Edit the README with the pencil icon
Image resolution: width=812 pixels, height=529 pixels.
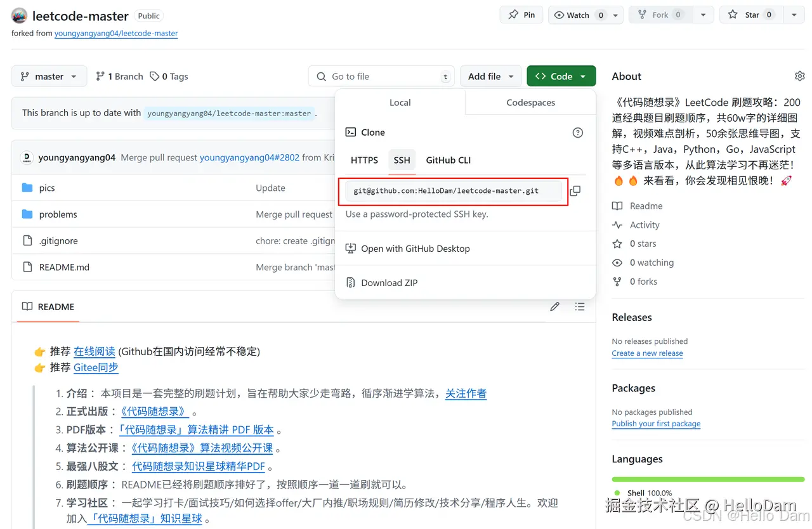click(554, 306)
